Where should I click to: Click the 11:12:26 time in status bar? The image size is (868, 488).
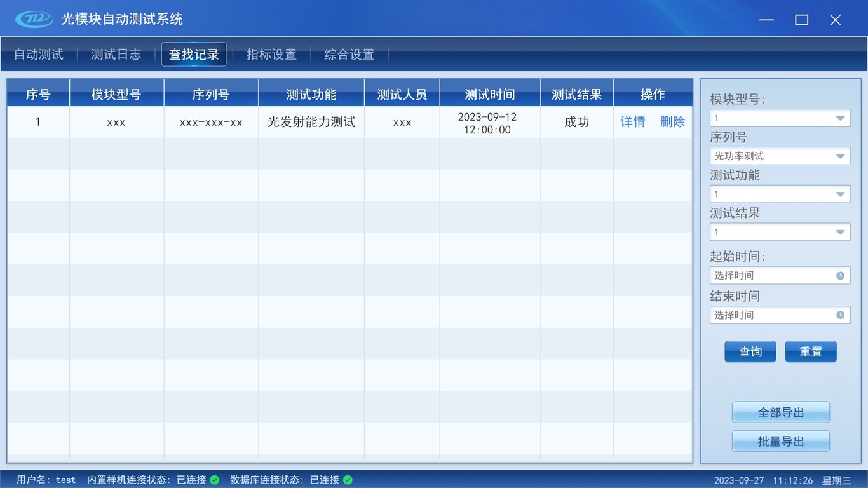[x=793, y=480]
